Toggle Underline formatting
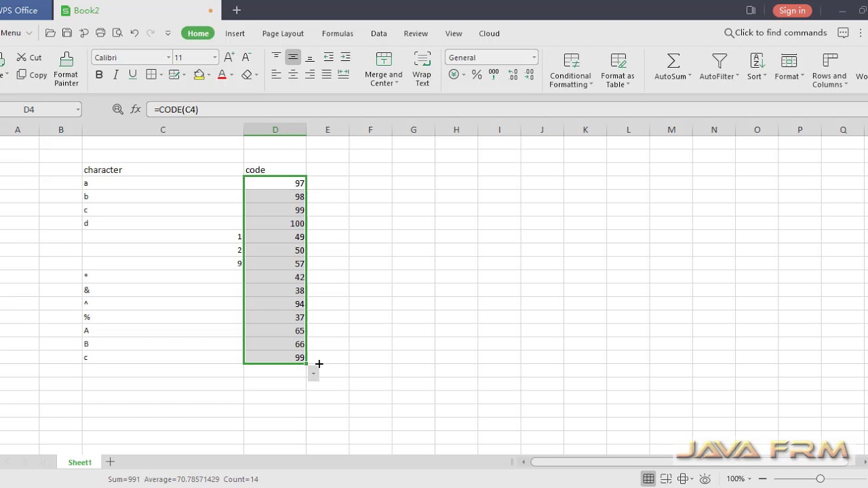 (x=132, y=75)
